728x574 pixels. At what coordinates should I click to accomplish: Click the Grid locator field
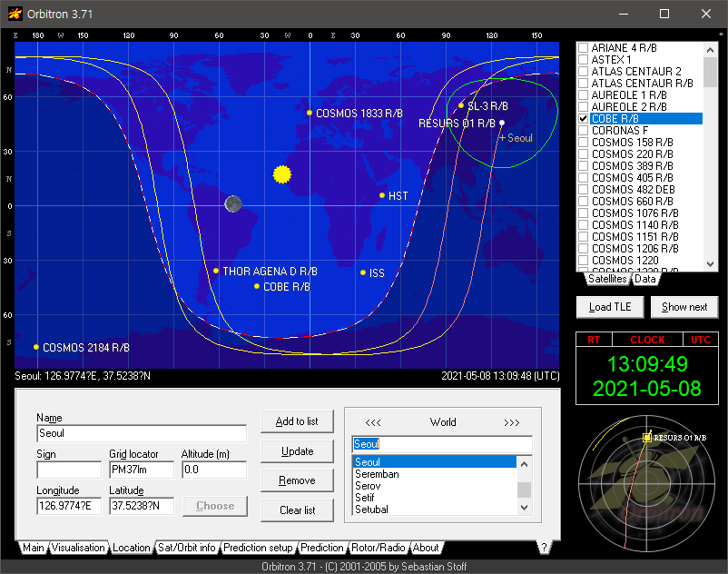pos(142,470)
